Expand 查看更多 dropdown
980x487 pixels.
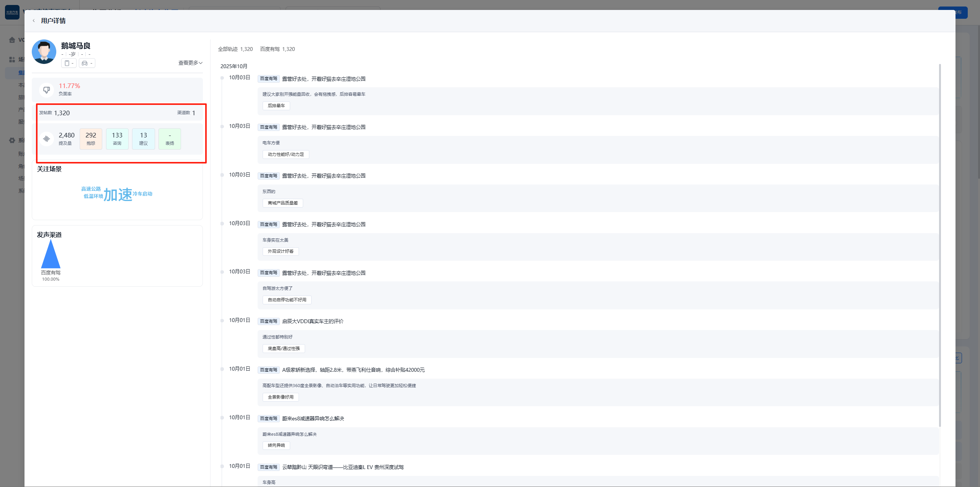click(190, 63)
